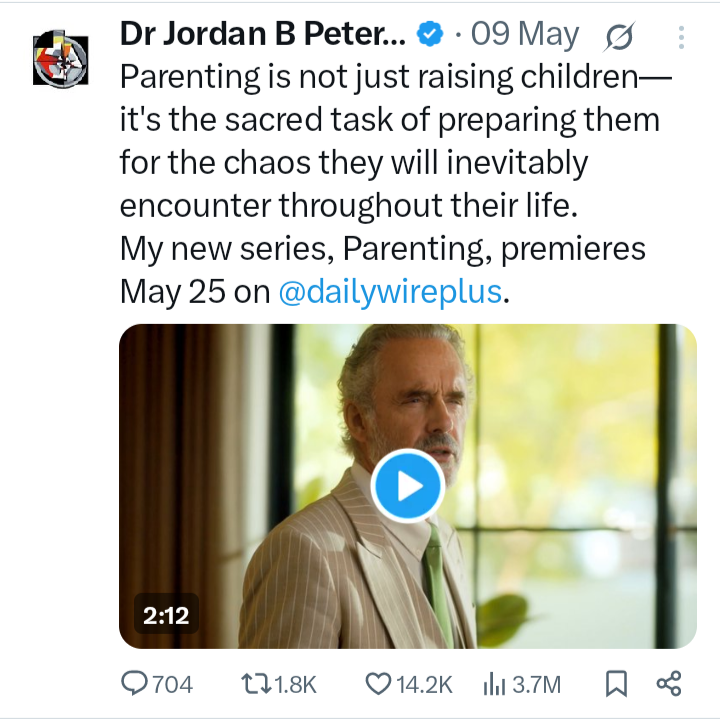Open view analytics bar chart icon
Viewport: 720px width, 720px height.
[x=494, y=684]
